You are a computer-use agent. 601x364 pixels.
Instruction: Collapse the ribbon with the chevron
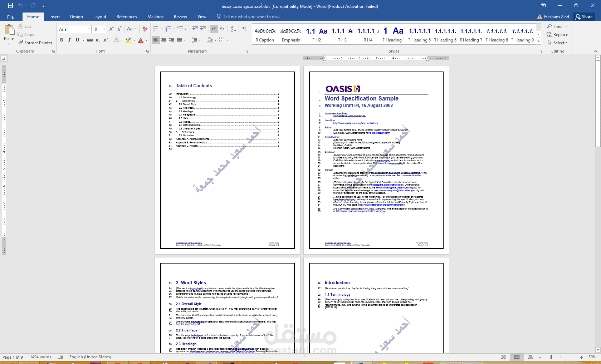[596, 51]
